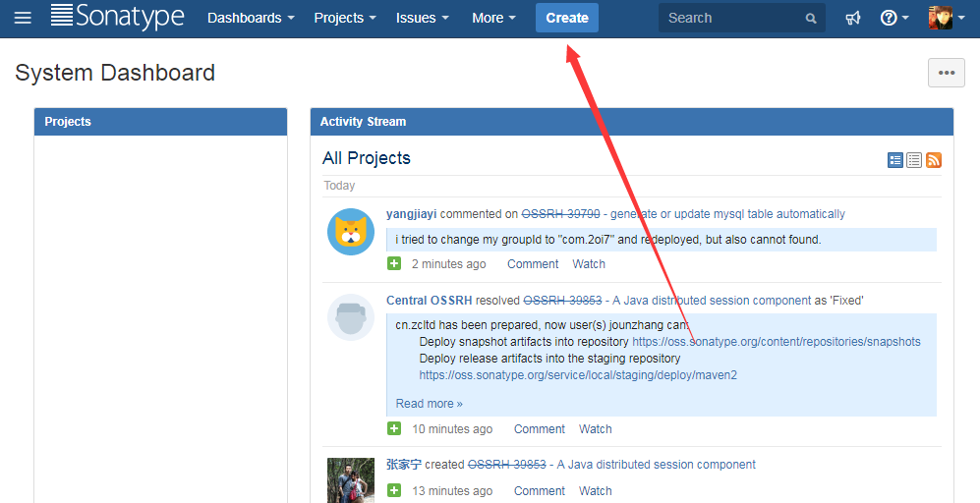Viewport: 980px width, 503px height.
Task: Open the snapshots repository URL link
Action: point(777,342)
